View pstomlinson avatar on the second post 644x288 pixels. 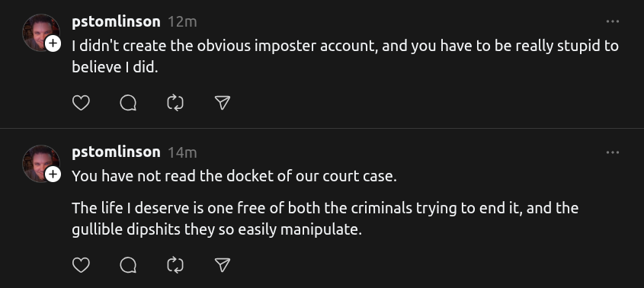[x=41, y=164]
